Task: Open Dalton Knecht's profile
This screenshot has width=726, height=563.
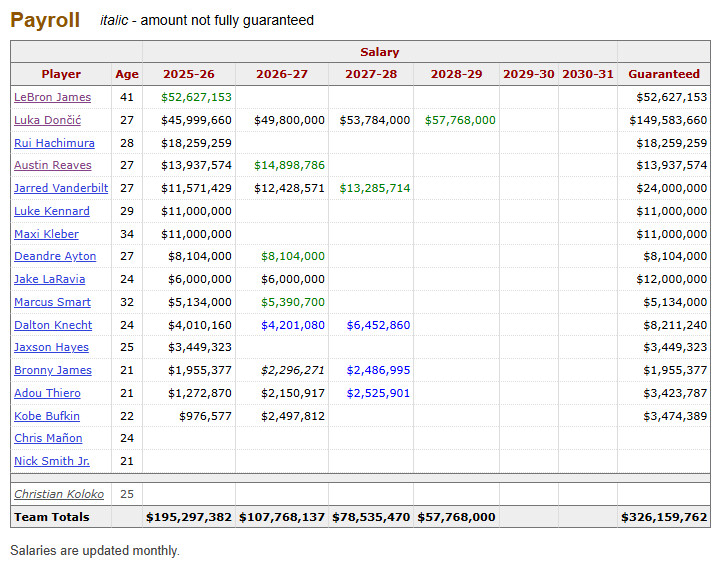Action: tap(53, 325)
